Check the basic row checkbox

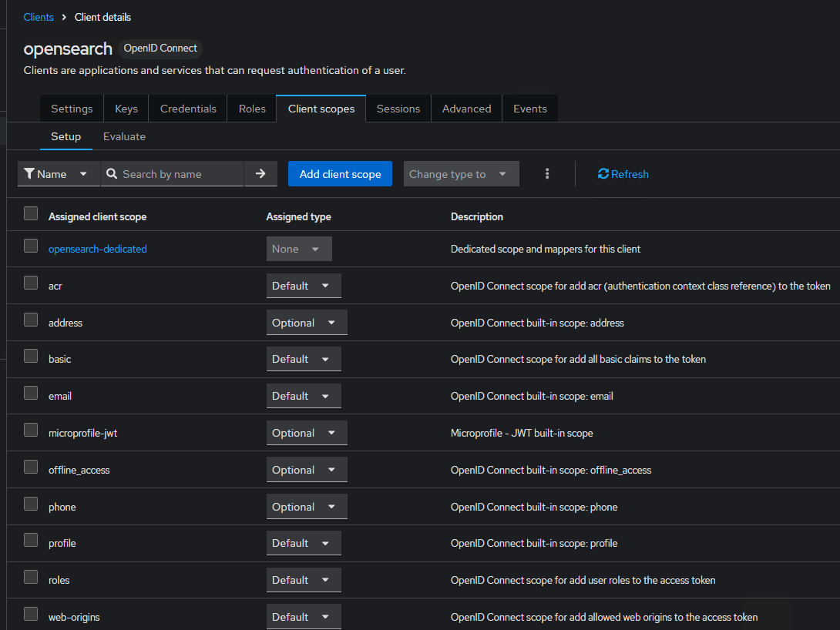31,356
